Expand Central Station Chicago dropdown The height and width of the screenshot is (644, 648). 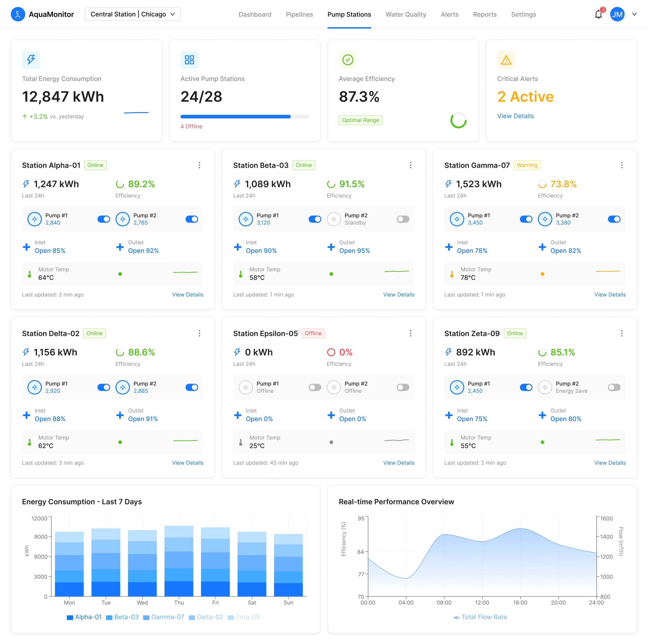[x=133, y=14]
